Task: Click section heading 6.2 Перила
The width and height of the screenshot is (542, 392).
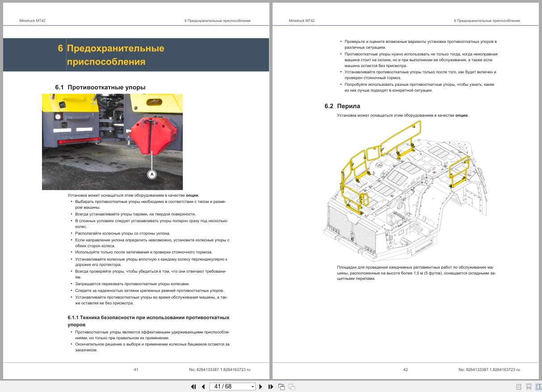Action: click(x=342, y=106)
